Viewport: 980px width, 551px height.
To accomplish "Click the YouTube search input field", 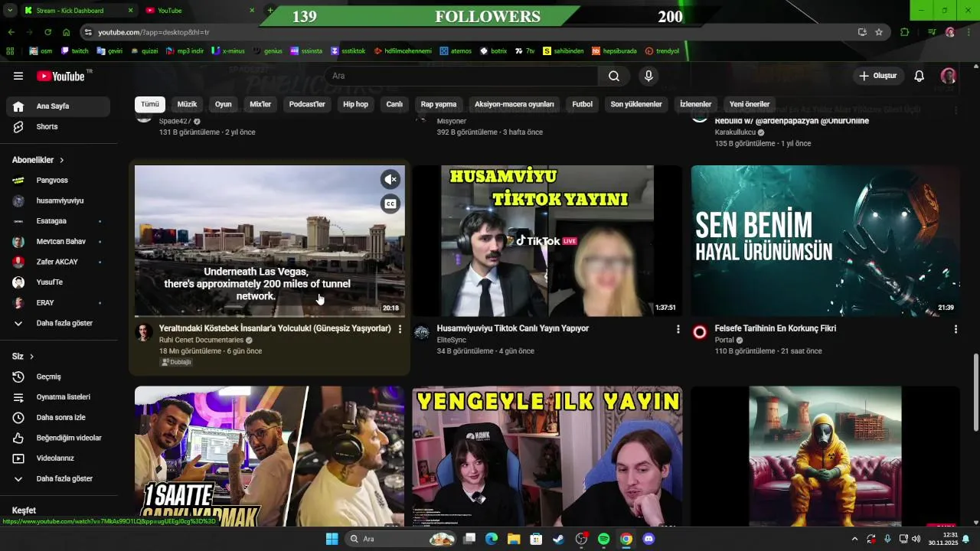I will (x=461, y=76).
